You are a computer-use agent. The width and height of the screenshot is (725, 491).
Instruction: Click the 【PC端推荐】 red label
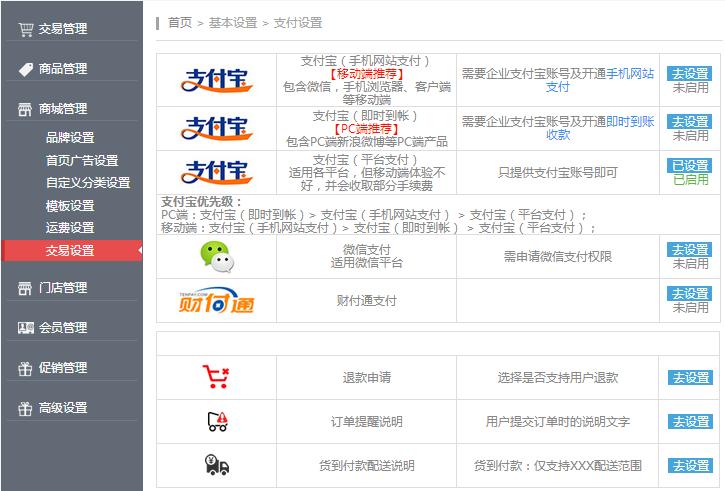pos(366,129)
